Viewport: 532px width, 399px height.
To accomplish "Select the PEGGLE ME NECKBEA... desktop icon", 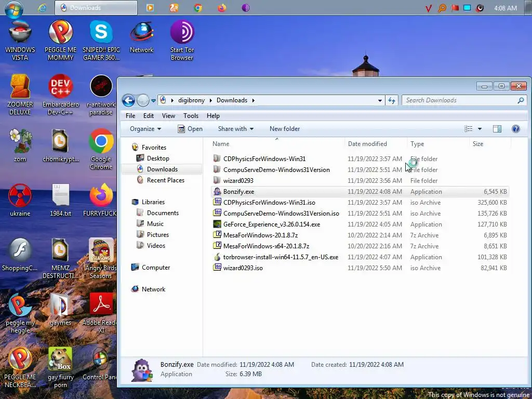I will coord(20,368).
